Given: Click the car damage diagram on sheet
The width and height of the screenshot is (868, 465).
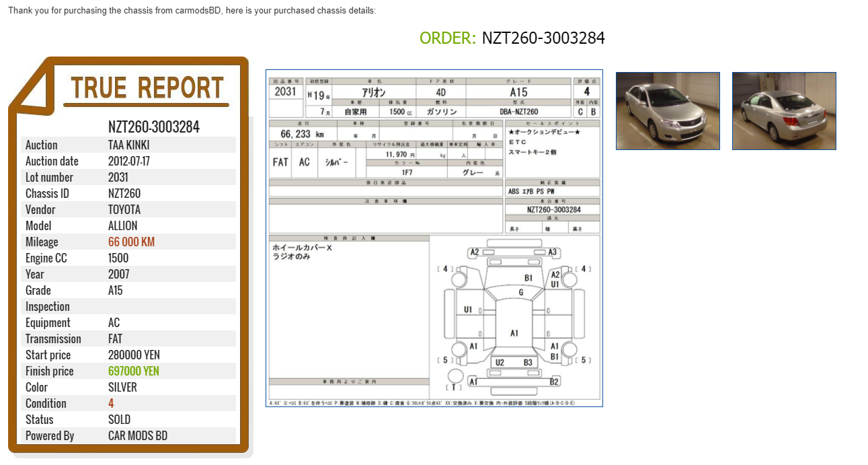Looking at the screenshot, I should point(514,316).
